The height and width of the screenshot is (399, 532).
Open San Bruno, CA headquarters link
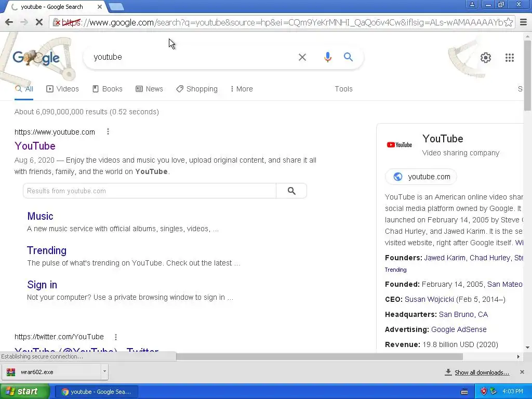point(463,314)
